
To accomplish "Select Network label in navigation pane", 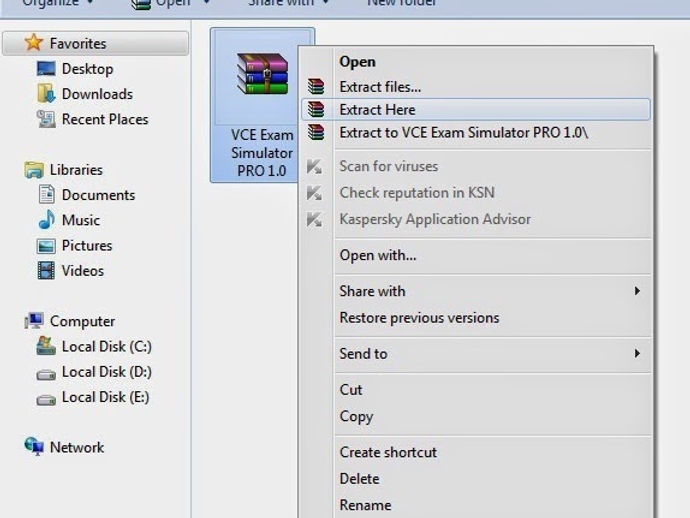I will click(x=77, y=447).
